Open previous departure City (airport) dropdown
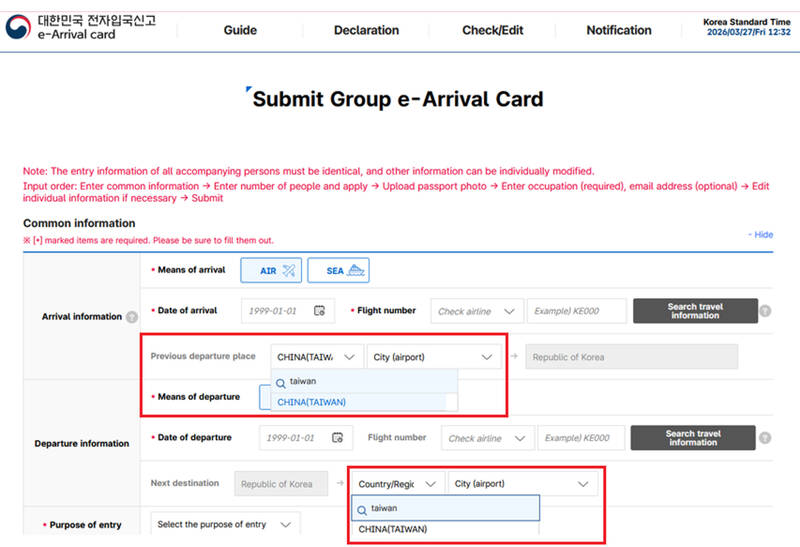The image size is (800, 547). [x=434, y=357]
